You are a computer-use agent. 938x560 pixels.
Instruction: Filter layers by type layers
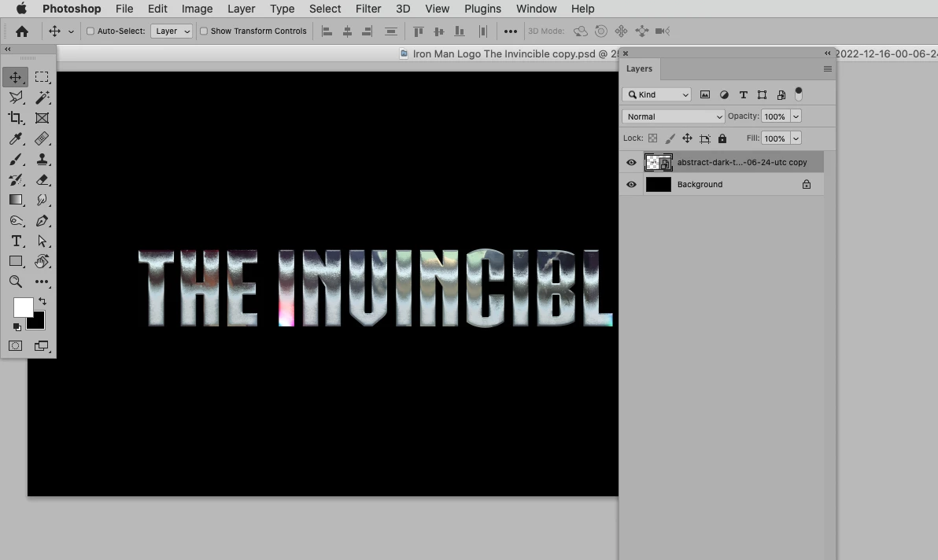point(744,94)
